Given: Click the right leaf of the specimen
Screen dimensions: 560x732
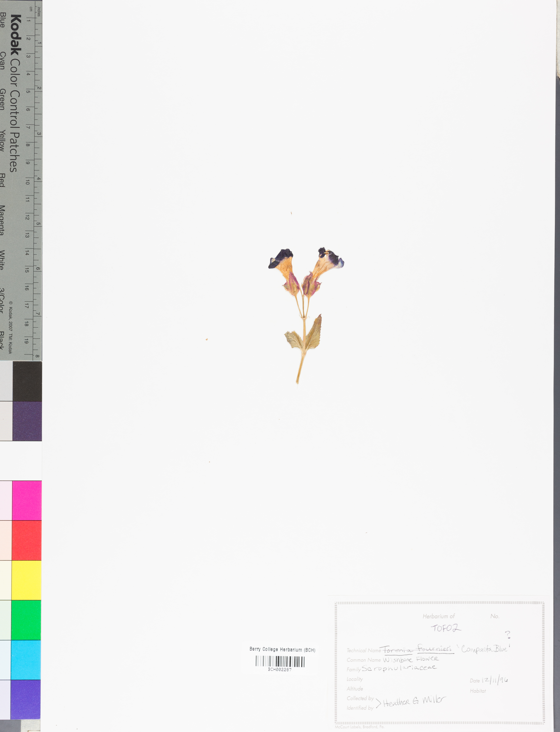Looking at the screenshot, I should point(314,333).
